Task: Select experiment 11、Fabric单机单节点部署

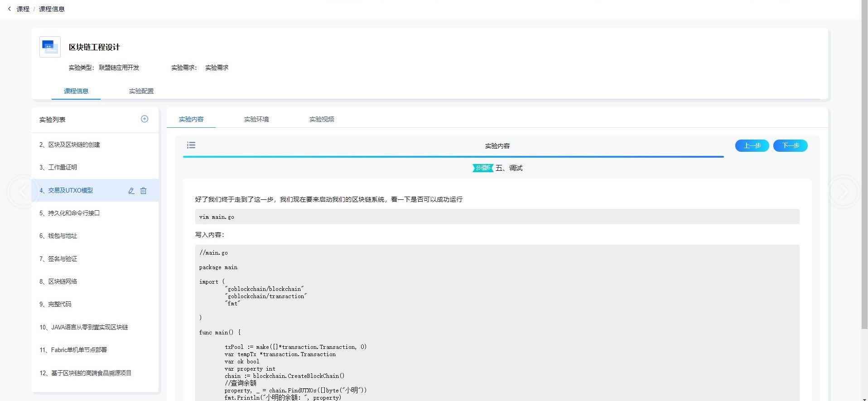Action: click(x=95, y=350)
